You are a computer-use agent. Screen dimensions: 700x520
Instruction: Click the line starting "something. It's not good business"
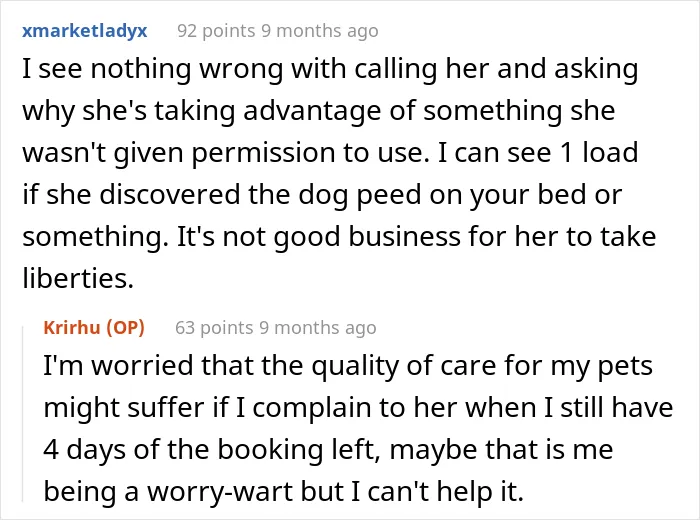coord(339,237)
